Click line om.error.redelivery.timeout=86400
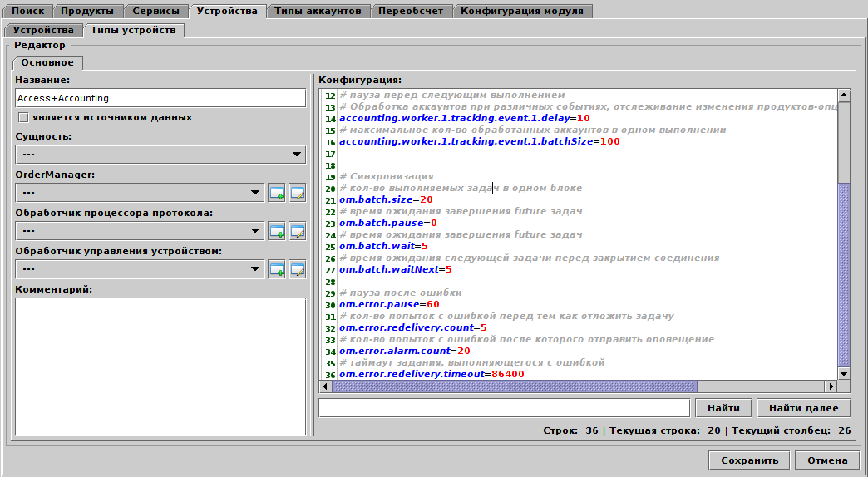Viewport: 868px width, 477px height. point(432,374)
